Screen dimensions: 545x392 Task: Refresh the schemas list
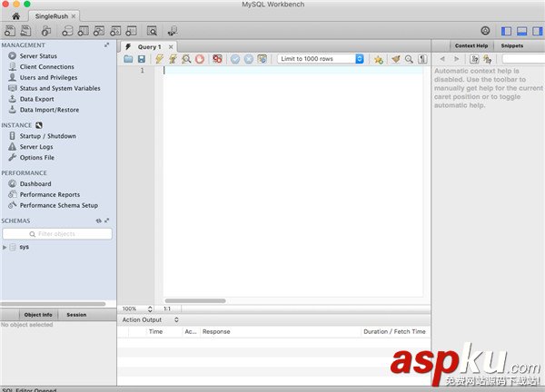(x=99, y=220)
